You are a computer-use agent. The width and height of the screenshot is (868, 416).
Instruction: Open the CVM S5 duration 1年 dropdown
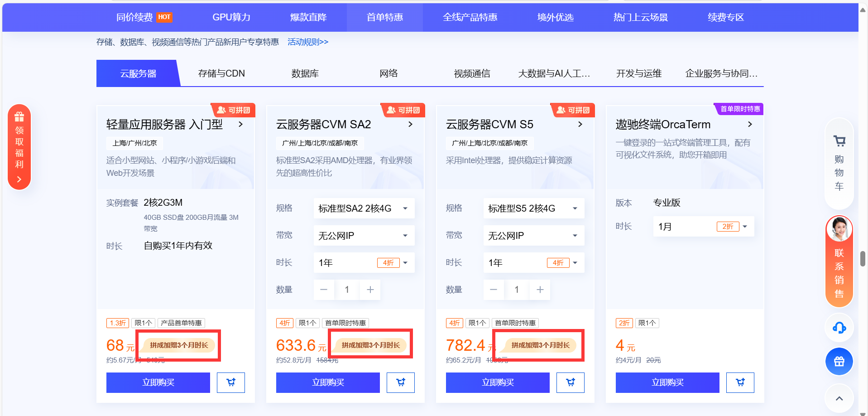(534, 263)
